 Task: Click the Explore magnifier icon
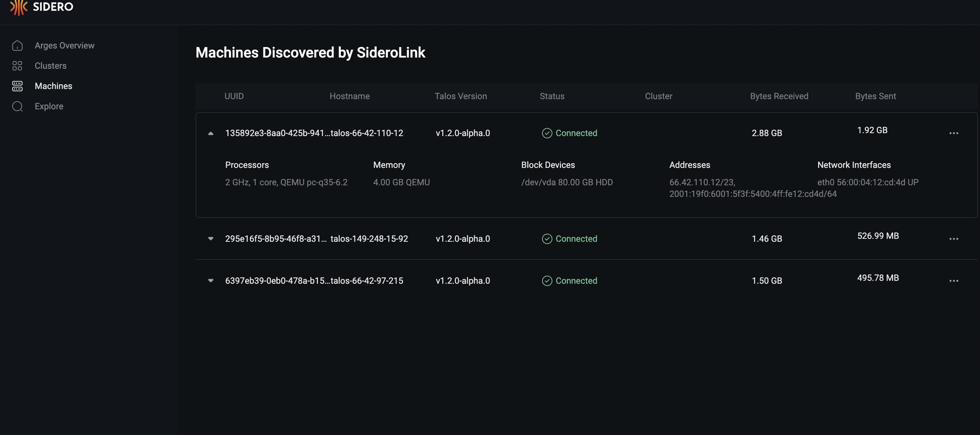click(17, 106)
